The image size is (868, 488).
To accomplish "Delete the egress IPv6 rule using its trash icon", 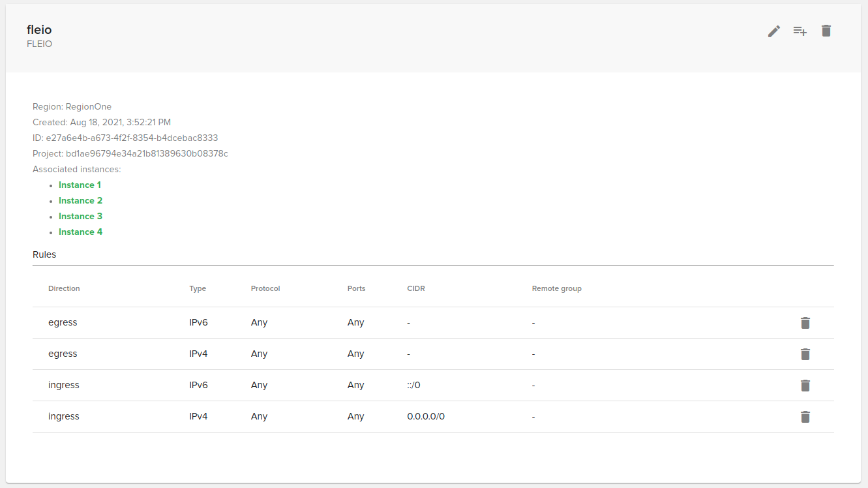I will 805,322.
